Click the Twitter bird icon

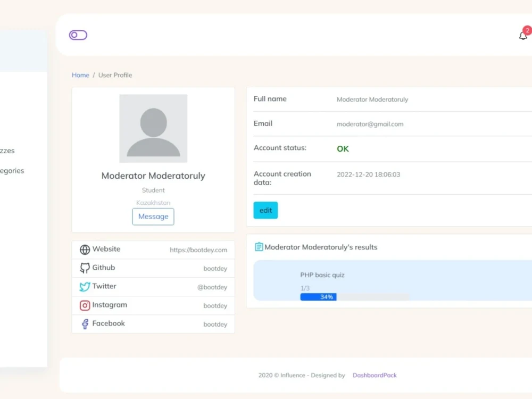pos(85,286)
